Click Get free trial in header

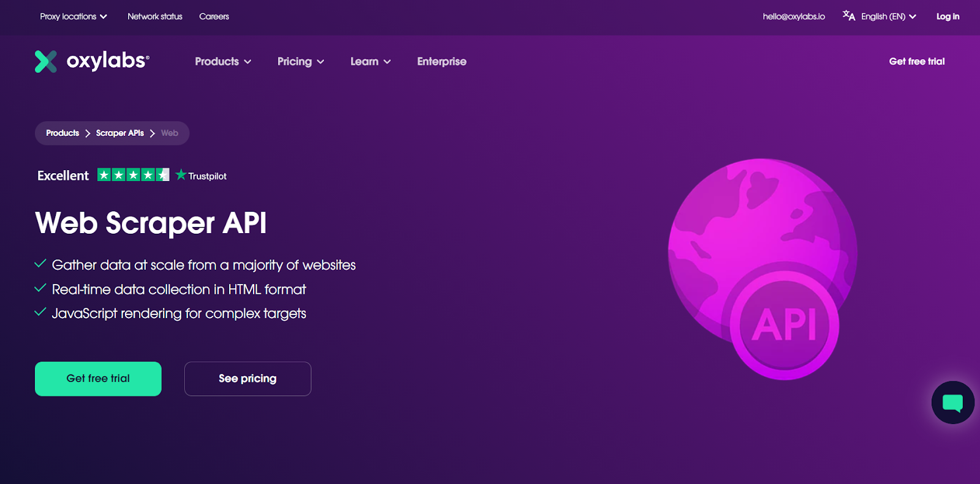pyautogui.click(x=917, y=61)
